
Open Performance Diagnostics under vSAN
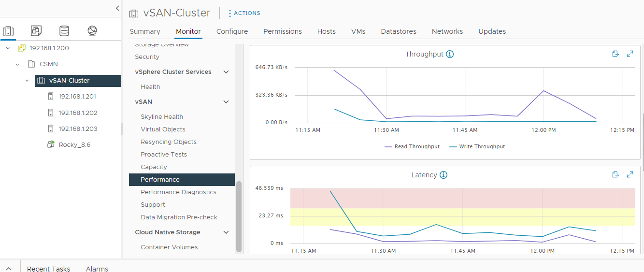[x=178, y=192]
